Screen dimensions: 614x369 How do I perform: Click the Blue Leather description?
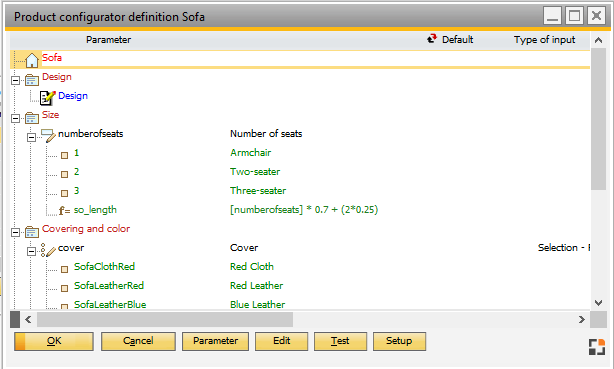click(258, 304)
